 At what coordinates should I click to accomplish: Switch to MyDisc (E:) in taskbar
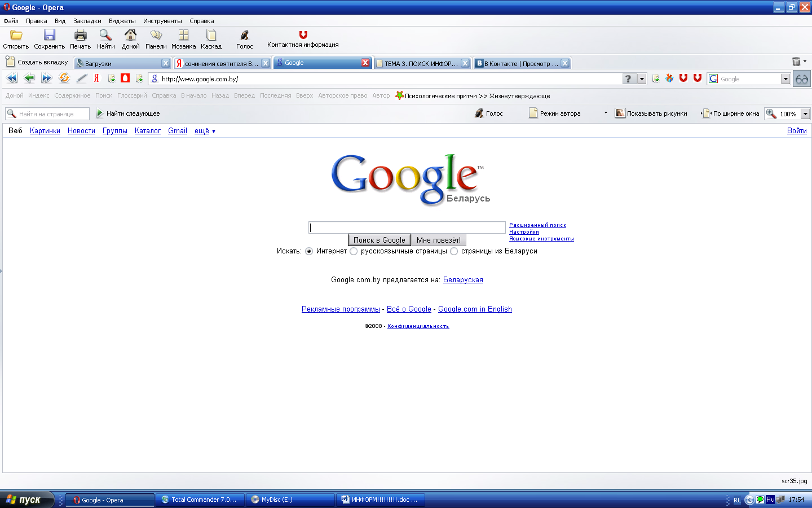(x=290, y=500)
